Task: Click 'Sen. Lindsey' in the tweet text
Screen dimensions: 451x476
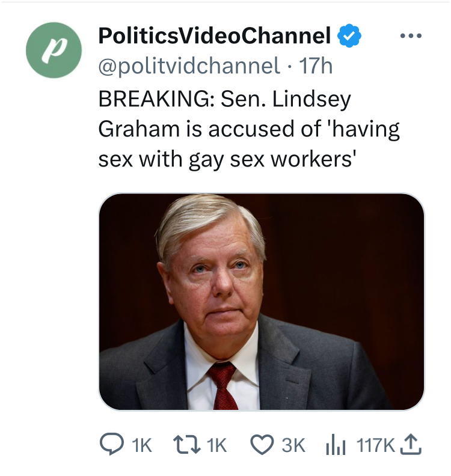Action: click(286, 100)
